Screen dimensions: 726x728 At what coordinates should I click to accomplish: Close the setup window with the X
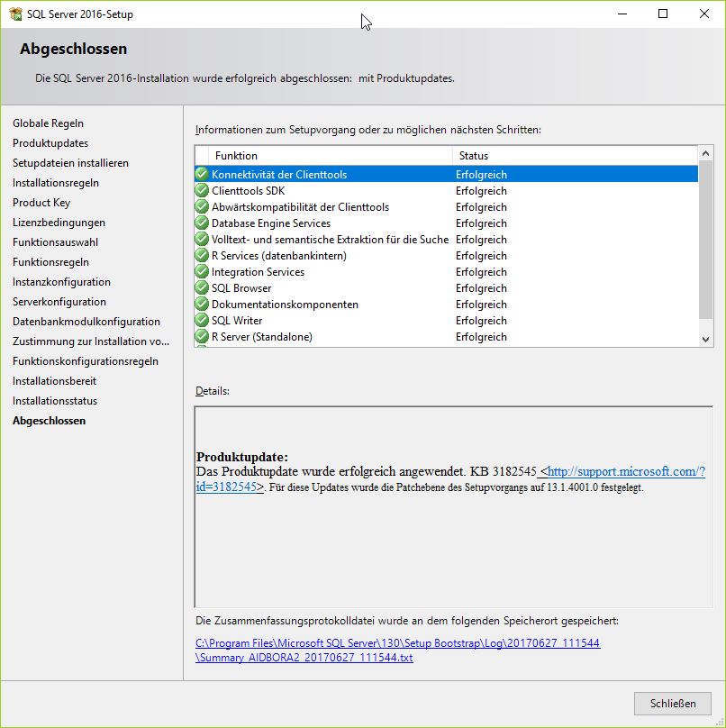coord(704,14)
